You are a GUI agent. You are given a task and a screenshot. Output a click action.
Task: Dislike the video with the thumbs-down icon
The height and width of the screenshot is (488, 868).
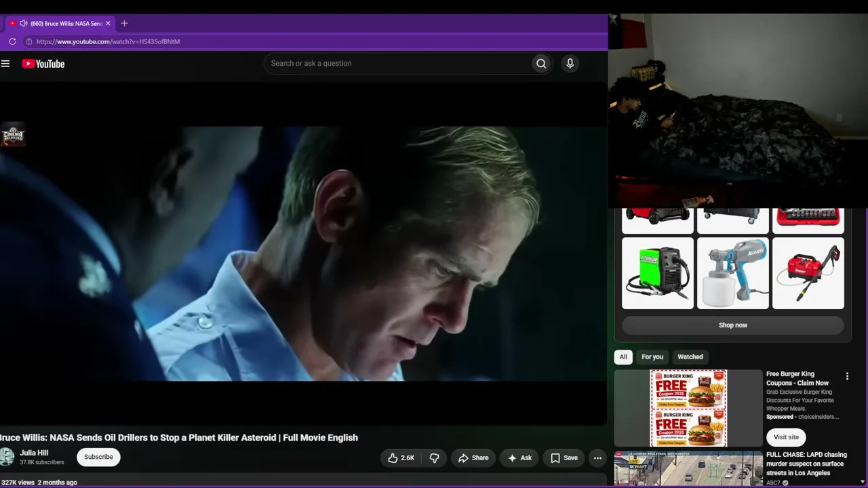coord(434,458)
